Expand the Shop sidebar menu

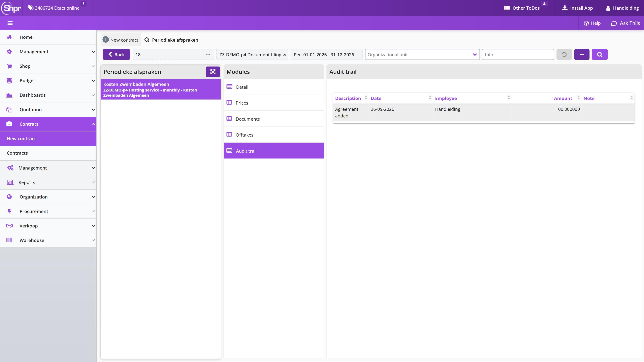click(x=48, y=66)
